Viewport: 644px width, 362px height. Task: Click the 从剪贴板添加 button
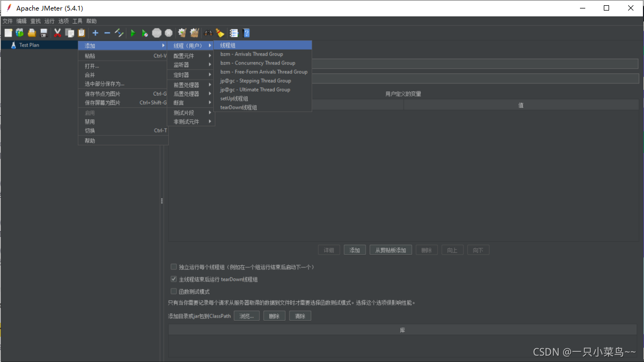click(x=391, y=250)
